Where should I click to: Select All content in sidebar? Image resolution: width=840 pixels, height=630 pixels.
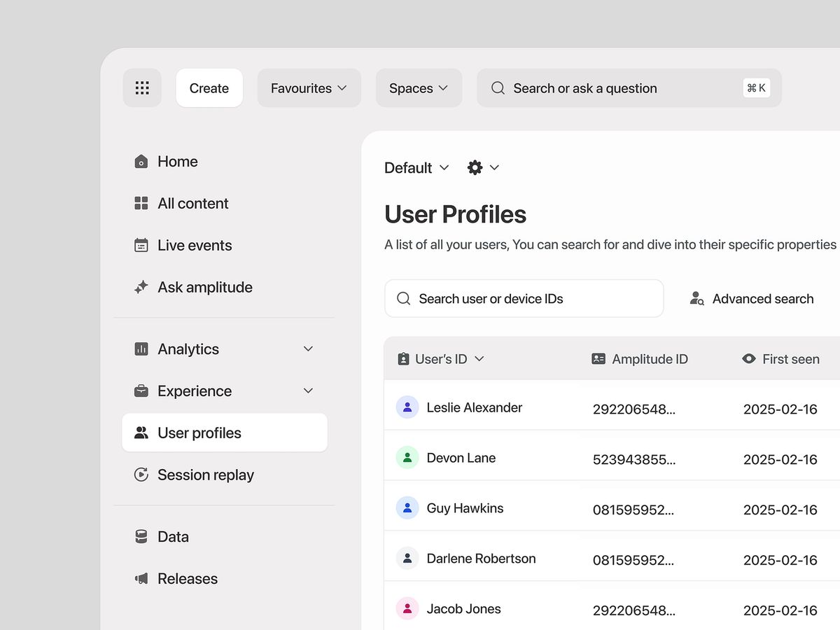(192, 204)
